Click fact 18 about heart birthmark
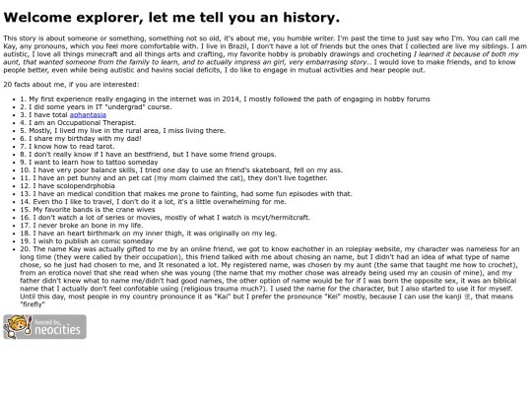 point(148,233)
